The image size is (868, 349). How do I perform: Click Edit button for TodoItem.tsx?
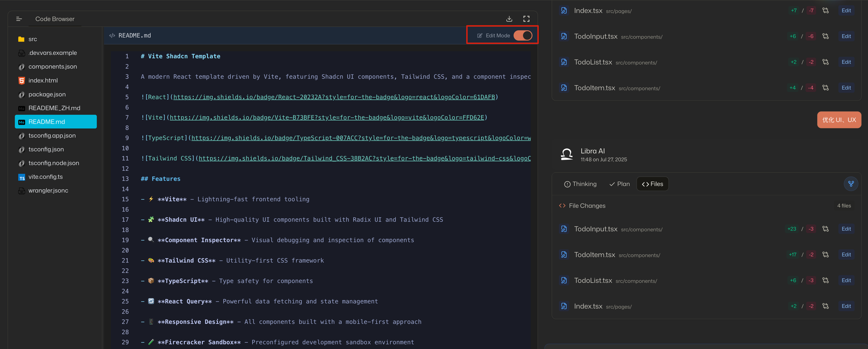tap(846, 255)
